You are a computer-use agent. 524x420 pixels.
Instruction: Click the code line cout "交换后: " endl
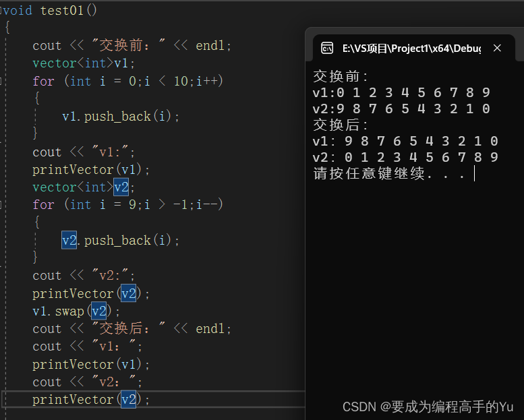pos(132,328)
